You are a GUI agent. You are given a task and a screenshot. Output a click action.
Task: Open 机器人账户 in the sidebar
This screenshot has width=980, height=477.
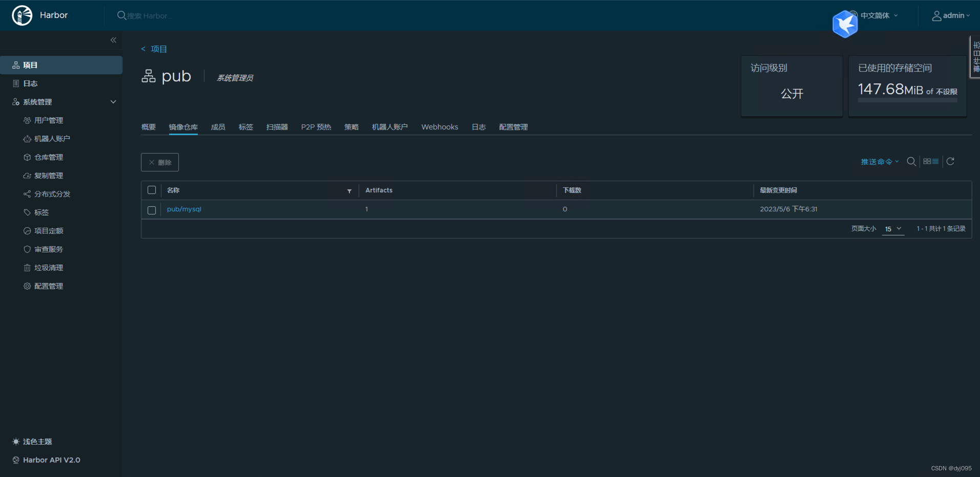click(52, 139)
